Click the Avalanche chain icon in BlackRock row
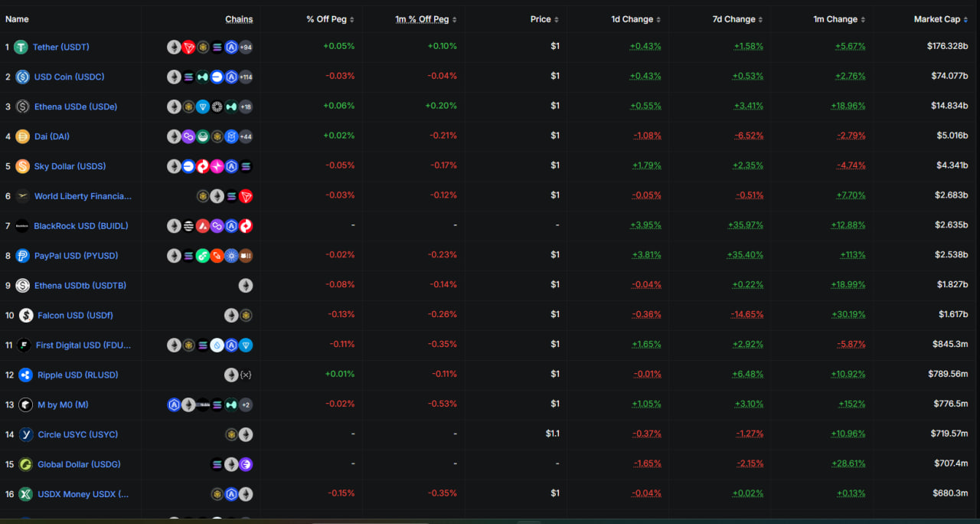980x524 pixels. pos(203,226)
